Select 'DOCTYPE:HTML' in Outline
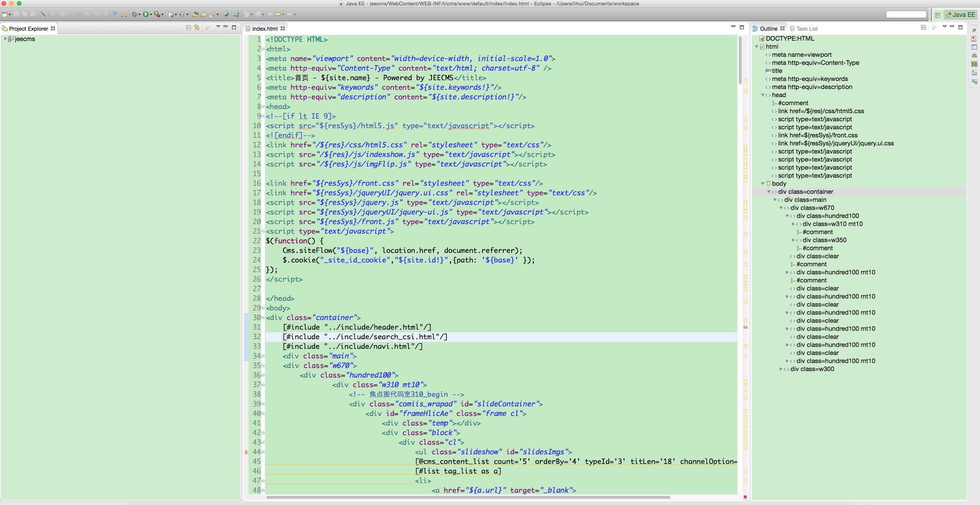Image resolution: width=980 pixels, height=505 pixels. [790, 38]
